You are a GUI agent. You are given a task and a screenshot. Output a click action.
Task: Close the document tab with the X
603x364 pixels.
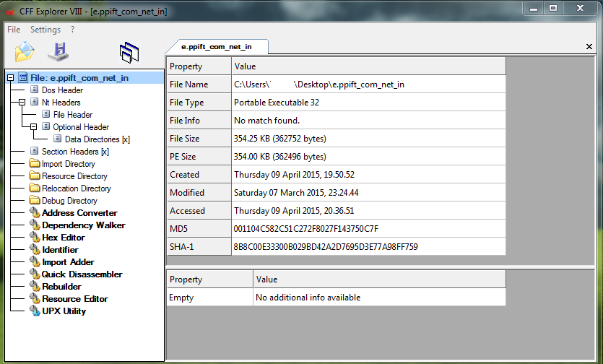pos(589,46)
